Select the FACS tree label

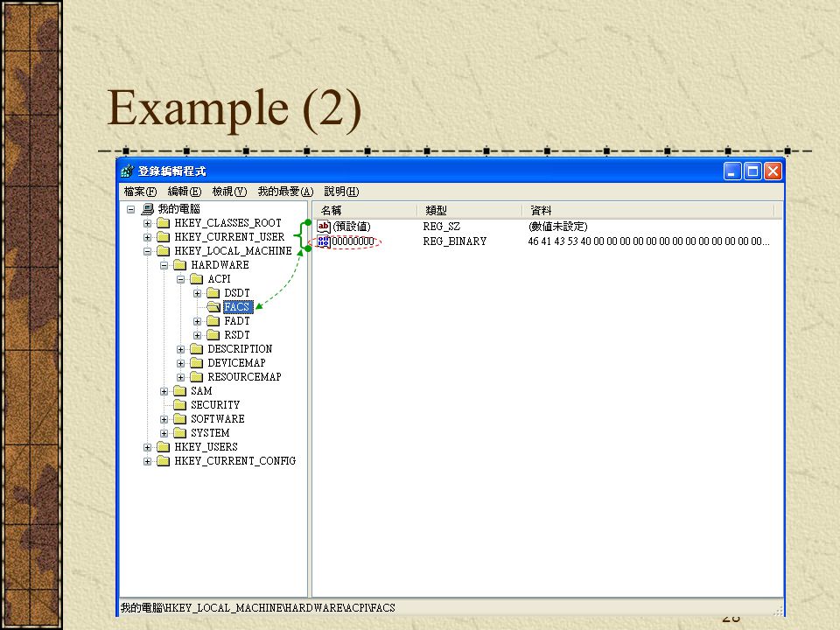[x=237, y=306]
